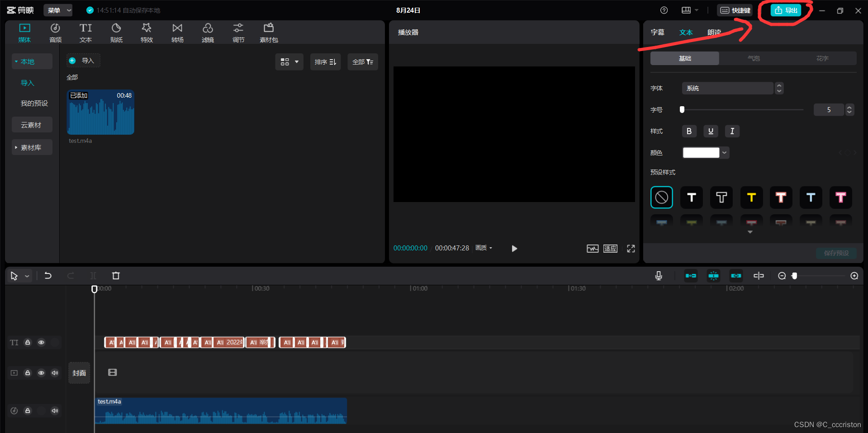Open 我的预设 in the sidebar
This screenshot has height=433, width=868.
[x=34, y=104]
